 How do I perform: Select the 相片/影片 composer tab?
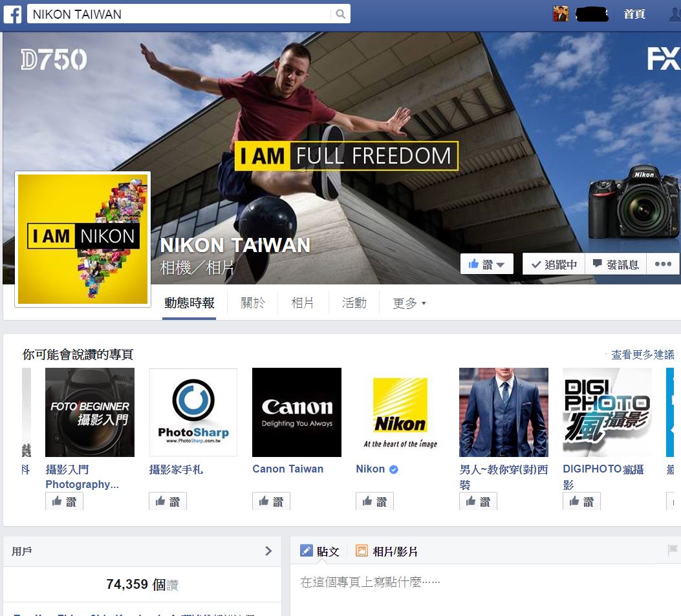click(387, 551)
